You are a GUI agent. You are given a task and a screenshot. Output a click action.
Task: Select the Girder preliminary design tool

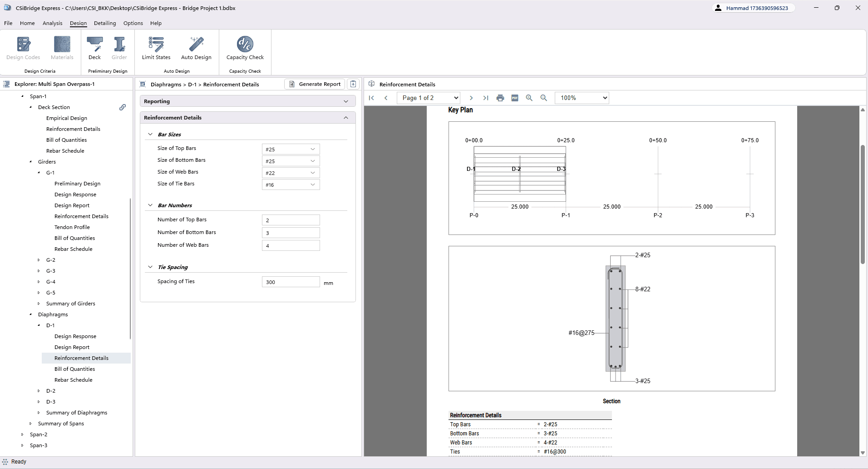pyautogui.click(x=119, y=48)
